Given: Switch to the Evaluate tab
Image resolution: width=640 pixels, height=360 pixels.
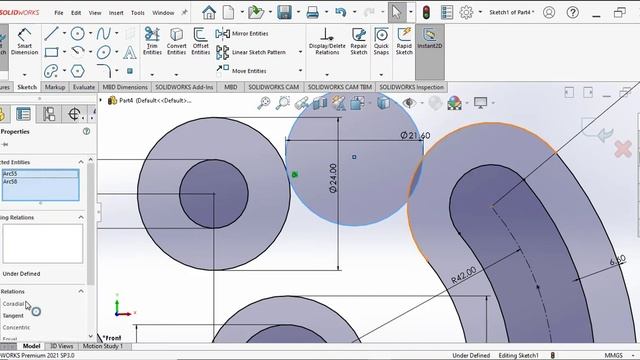Looking at the screenshot, I should 84,87.
